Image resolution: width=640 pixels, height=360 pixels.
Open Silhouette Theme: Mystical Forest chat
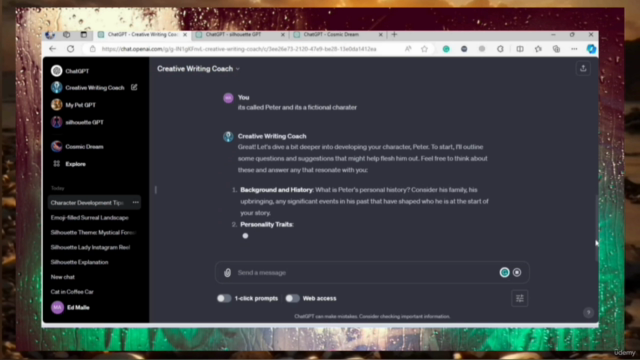point(93,232)
